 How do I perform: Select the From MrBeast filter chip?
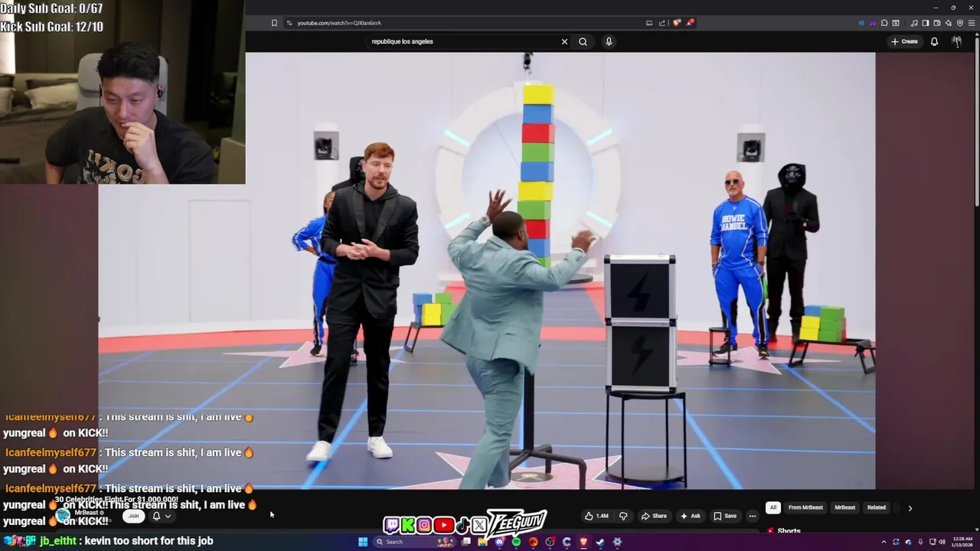click(805, 507)
